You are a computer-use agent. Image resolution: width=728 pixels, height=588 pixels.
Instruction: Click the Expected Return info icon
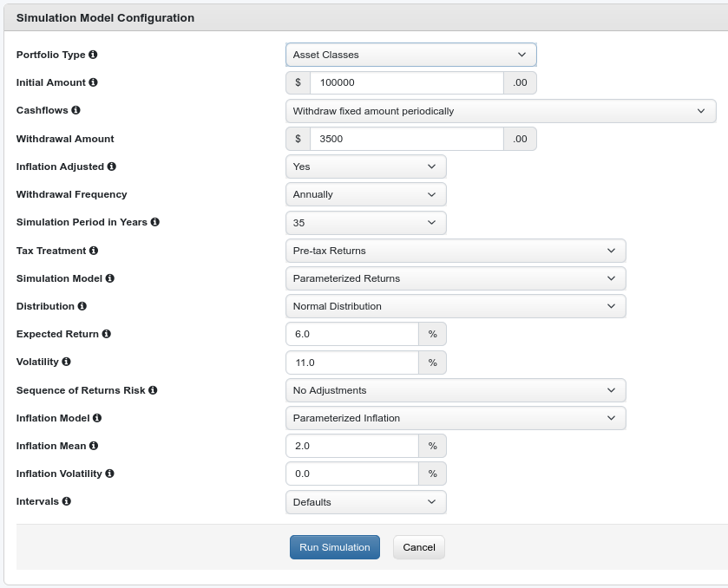[x=107, y=334]
